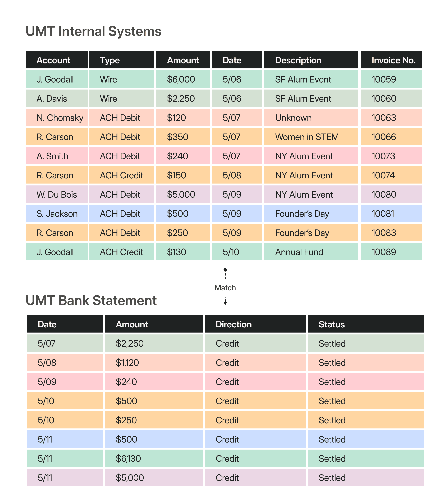Click the Match label between tables
Screen dimensions: 448x502
(x=225, y=287)
